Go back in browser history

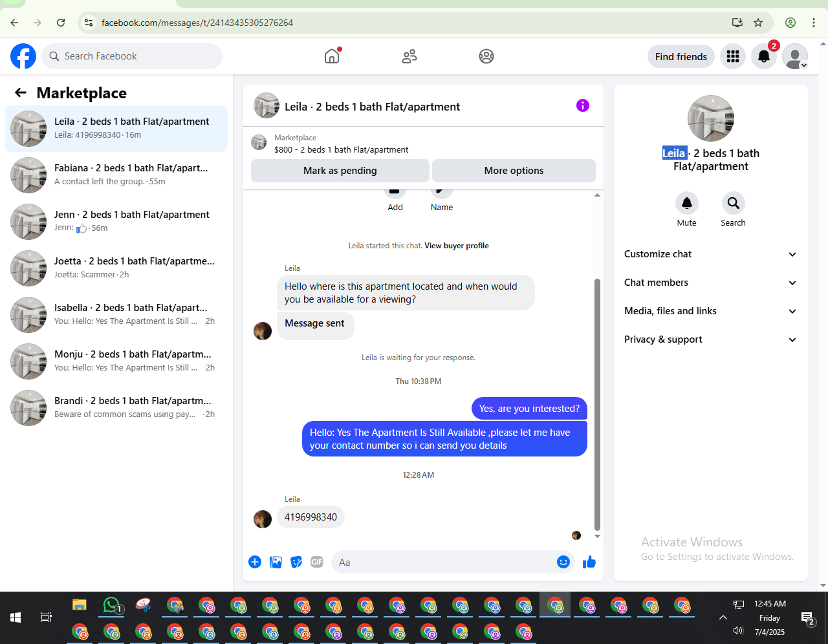[14, 23]
